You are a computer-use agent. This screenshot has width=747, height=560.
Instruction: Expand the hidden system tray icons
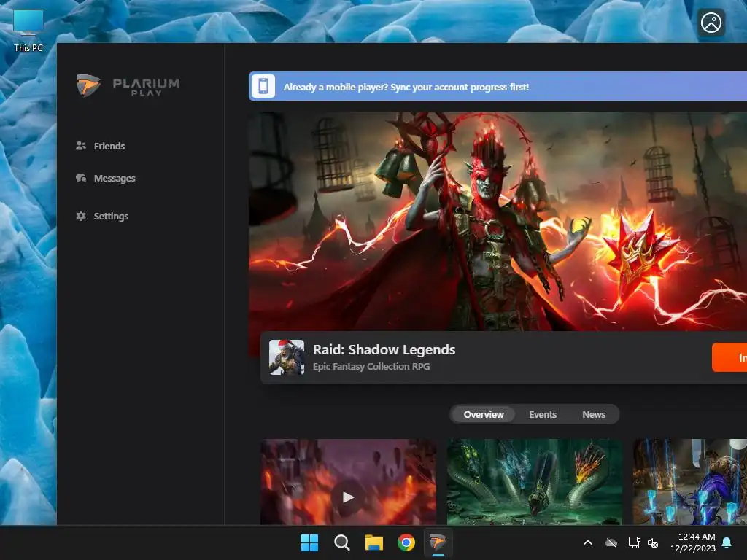coord(588,542)
